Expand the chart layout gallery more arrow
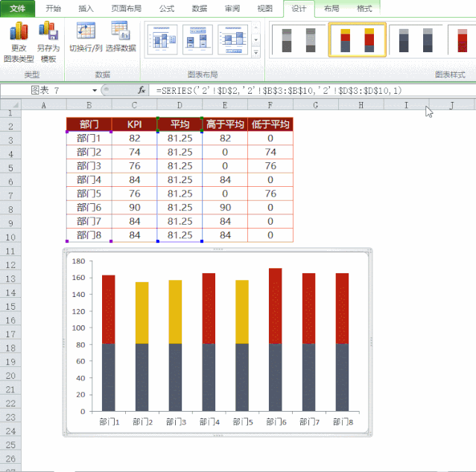The height and width of the screenshot is (472, 476). tap(256, 53)
